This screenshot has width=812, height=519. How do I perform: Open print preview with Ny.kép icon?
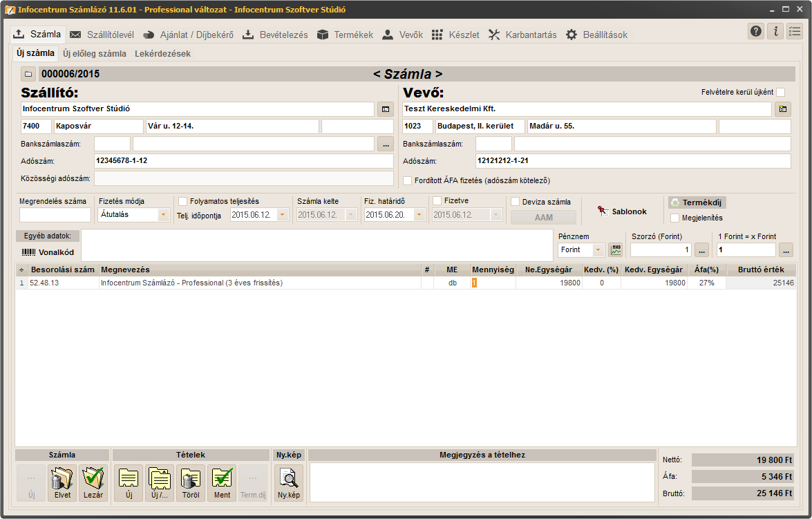point(288,483)
